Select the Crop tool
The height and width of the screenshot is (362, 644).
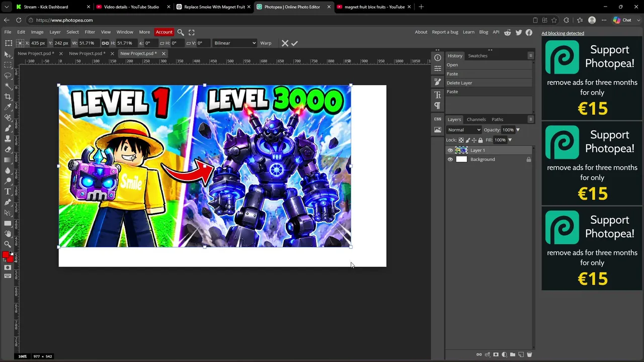(x=8, y=97)
